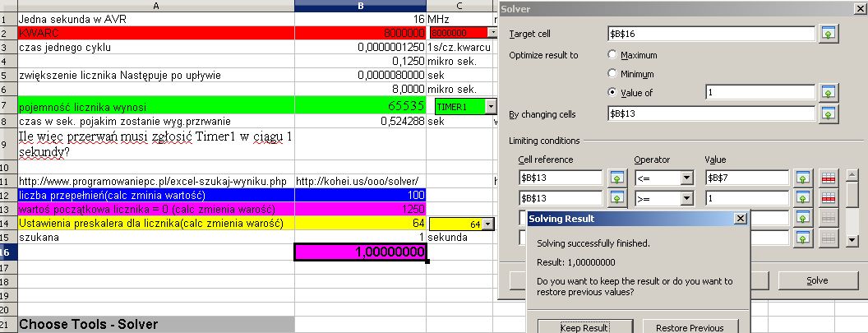
Task: Click the shrink icon beside By changing cells
Action: pos(829,114)
